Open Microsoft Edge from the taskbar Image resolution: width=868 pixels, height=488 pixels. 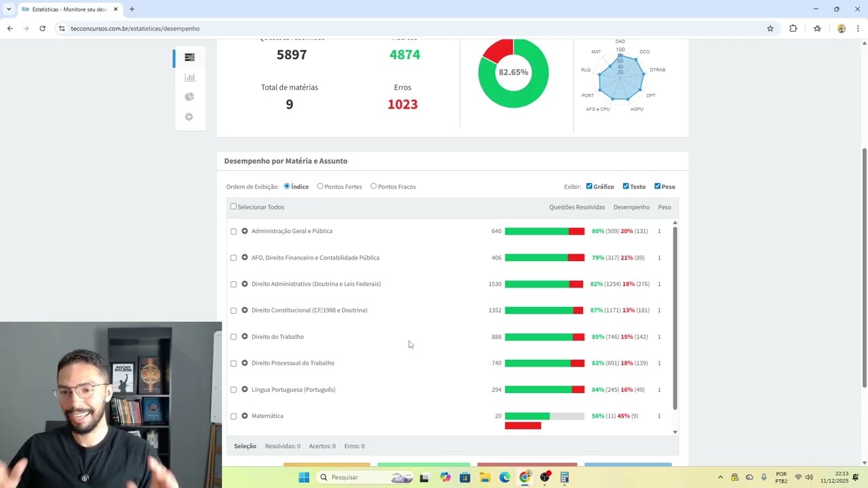coord(505,477)
